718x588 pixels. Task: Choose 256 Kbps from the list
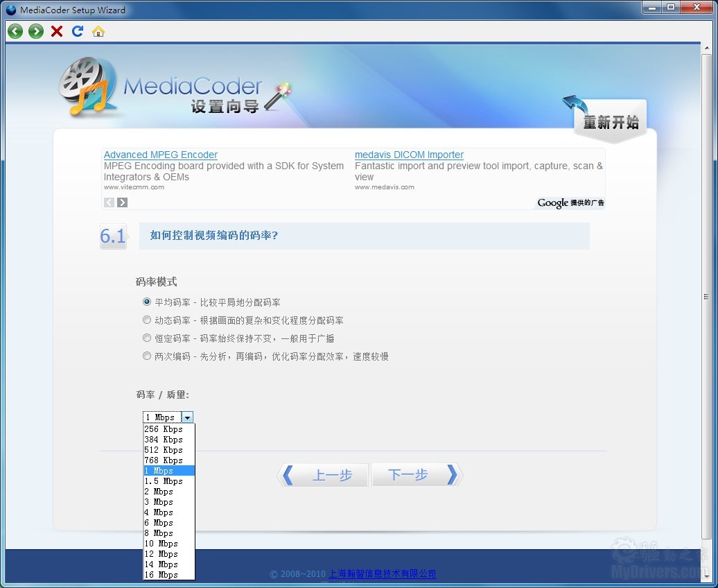[164, 429]
